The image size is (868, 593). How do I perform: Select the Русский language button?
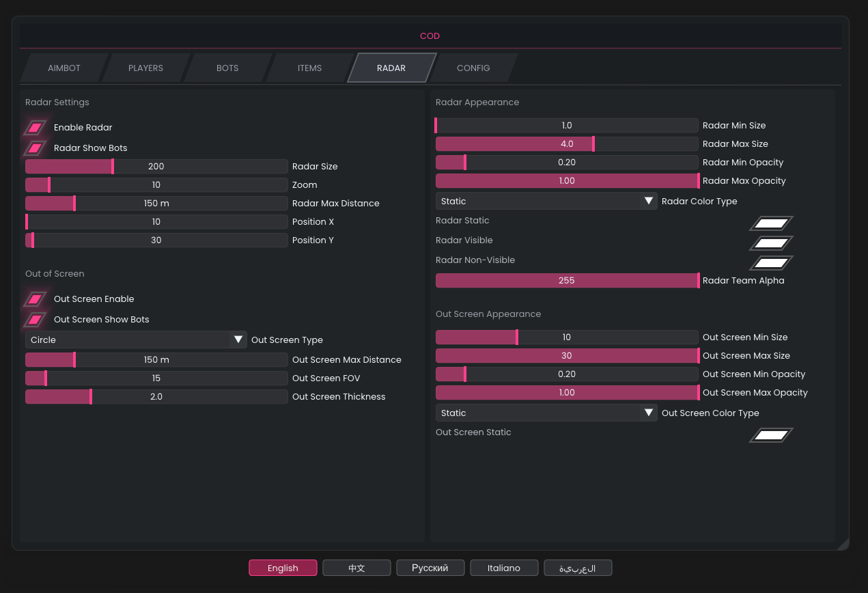(x=430, y=568)
